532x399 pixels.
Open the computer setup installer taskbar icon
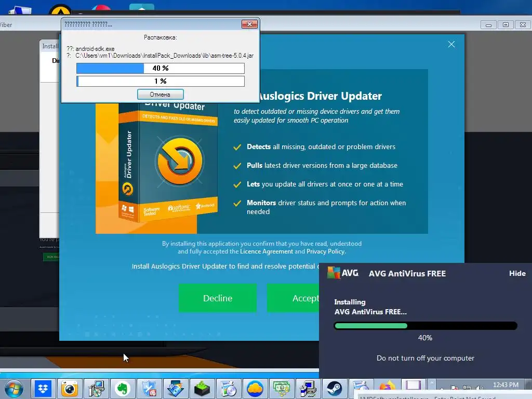click(x=96, y=389)
